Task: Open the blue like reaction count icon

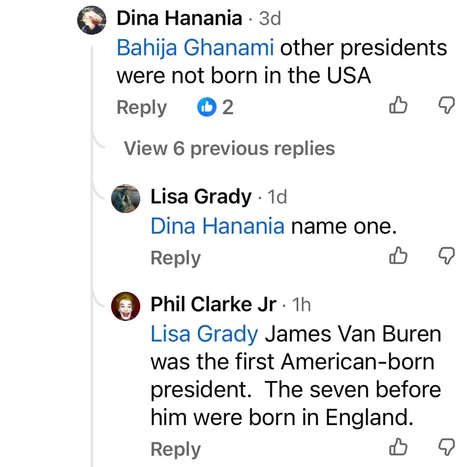Action: coord(206,107)
